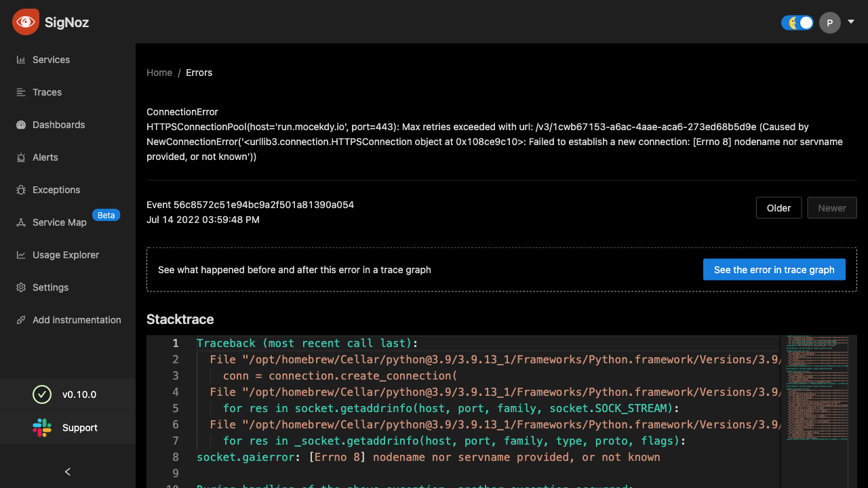
Task: Click See the error in trace graph
Action: pyautogui.click(x=774, y=270)
